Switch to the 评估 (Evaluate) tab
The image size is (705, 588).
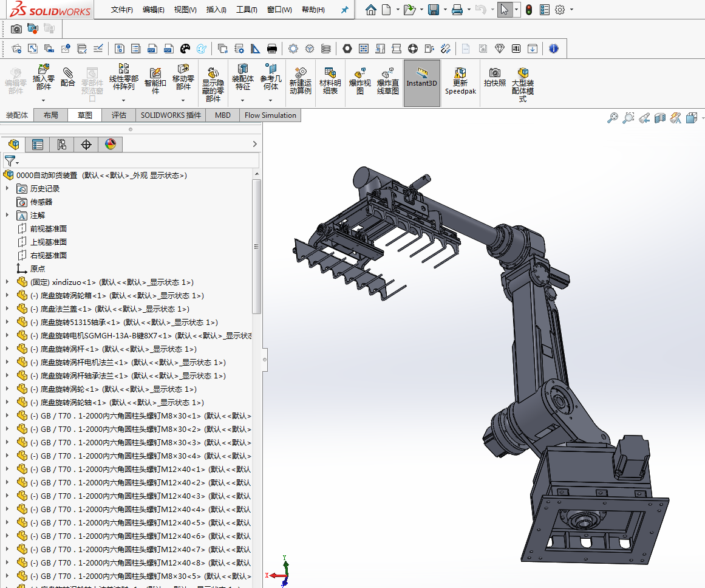pyautogui.click(x=118, y=115)
